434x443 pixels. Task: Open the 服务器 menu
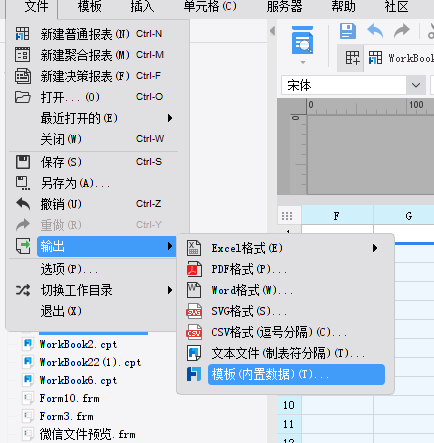point(284,7)
